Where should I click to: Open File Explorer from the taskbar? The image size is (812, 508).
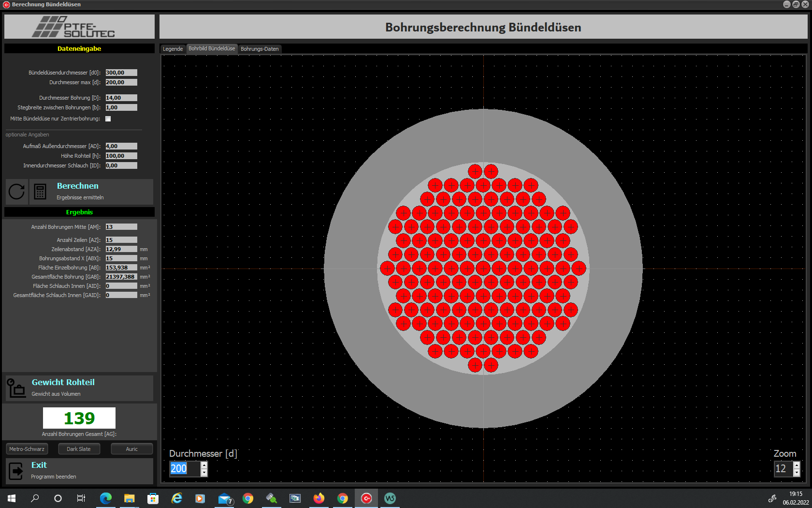click(x=129, y=498)
